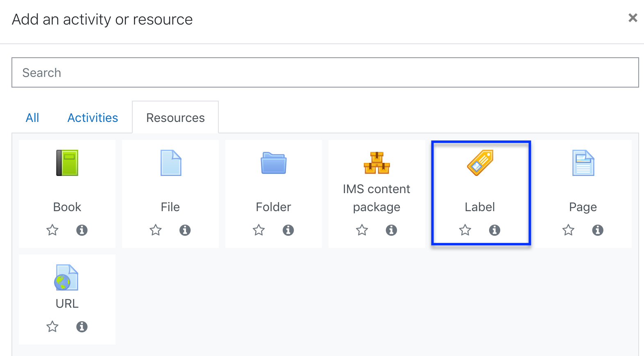
Task: Select the Book resource icon
Action: tap(67, 163)
